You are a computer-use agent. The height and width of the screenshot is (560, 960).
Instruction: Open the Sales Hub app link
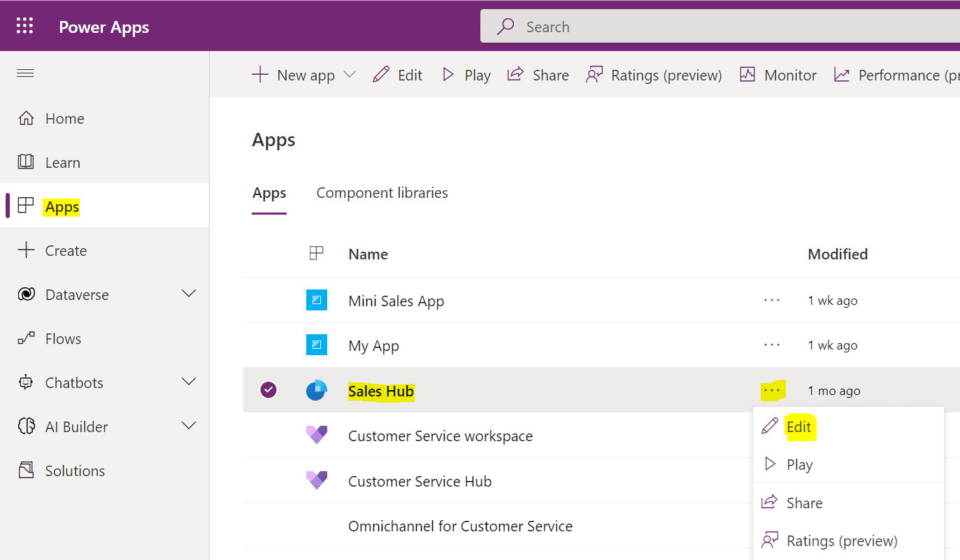(x=381, y=392)
